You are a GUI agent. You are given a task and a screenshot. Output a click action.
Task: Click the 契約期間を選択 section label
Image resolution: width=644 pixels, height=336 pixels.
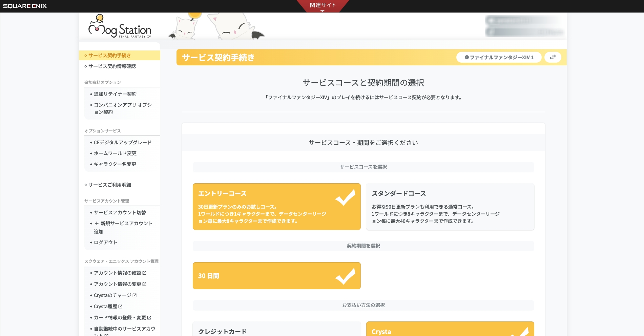(x=363, y=246)
